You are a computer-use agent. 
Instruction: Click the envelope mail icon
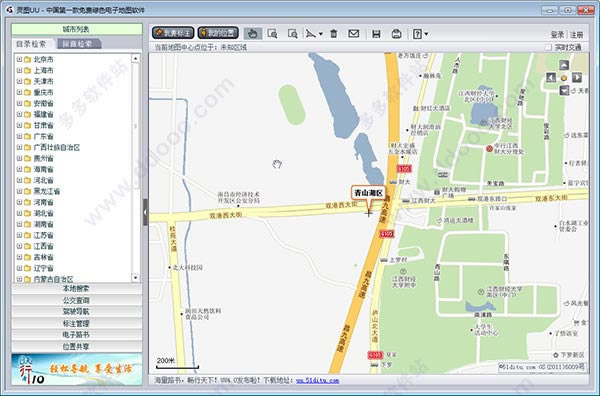coord(354,34)
